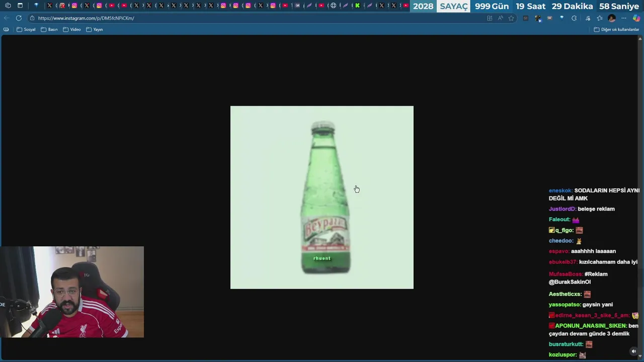Open the Basın bookmarks folder
Screen dimensions: 644x362
[49, 30]
